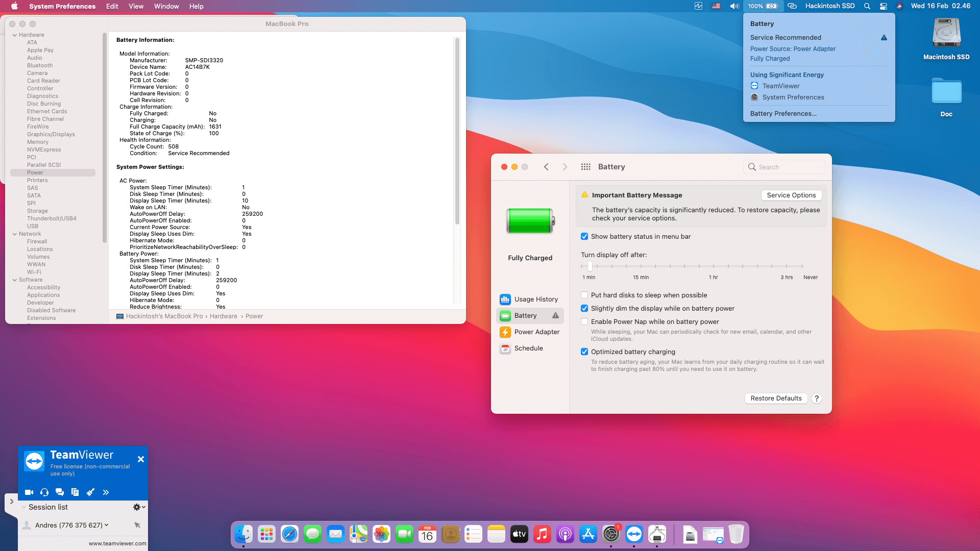Image resolution: width=980 pixels, height=551 pixels.
Task: Collapse the Hardware section in System Information
Action: click(14, 35)
